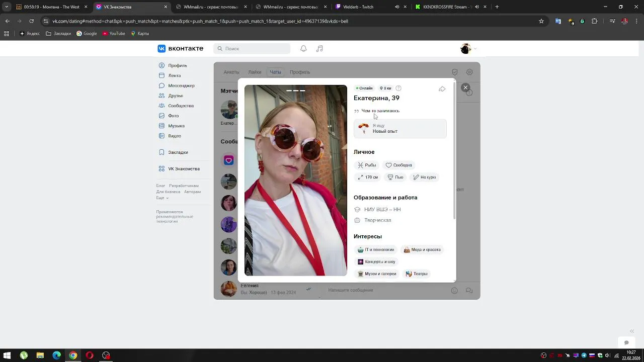Click the Я ищу Новый опыт card
The image size is (644, 362).
(400, 129)
